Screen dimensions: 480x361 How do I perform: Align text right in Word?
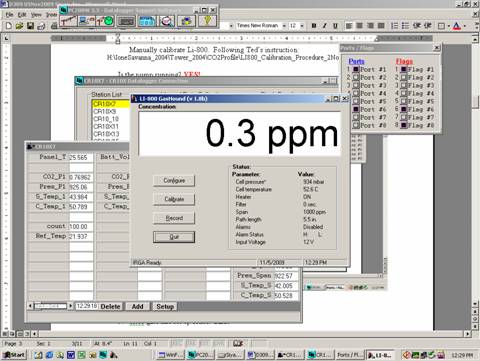[x=370, y=26]
